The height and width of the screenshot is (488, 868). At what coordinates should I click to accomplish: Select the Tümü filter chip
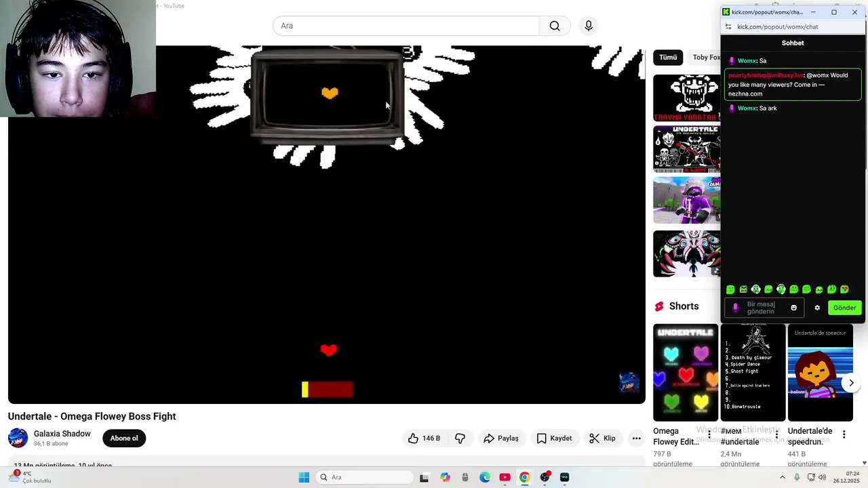tap(668, 58)
